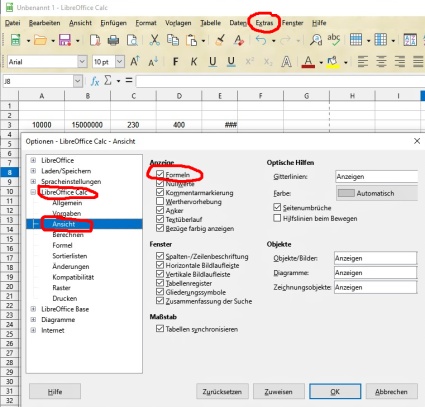The width and height of the screenshot is (425, 407).
Task: Expand the Diagramme tree node
Action: point(33,320)
